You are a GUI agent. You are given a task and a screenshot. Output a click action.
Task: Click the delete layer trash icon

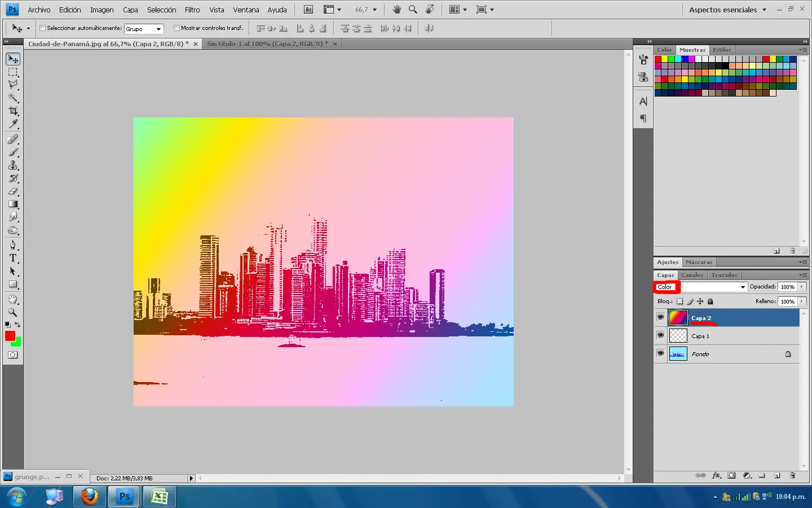[792, 476]
